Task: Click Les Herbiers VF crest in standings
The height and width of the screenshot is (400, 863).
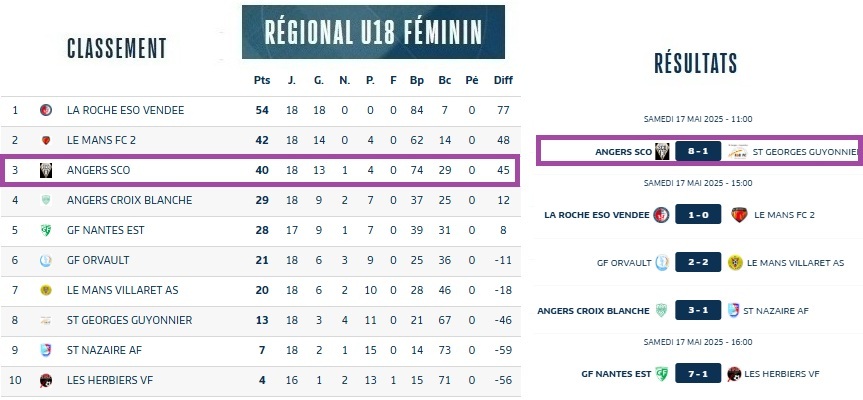Action: pyautogui.click(x=45, y=380)
